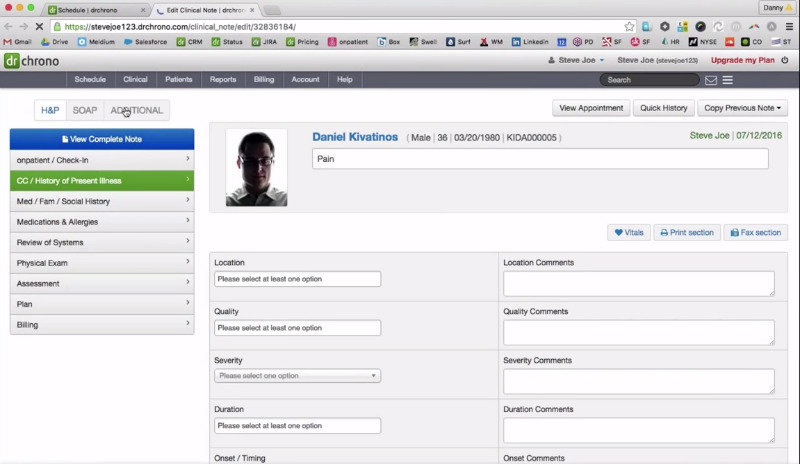800x464 pixels.
Task: Expand Review of Systems section
Action: (x=101, y=242)
